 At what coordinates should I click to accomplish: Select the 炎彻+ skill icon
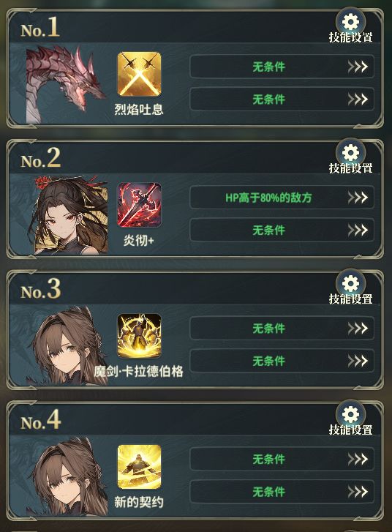point(139,205)
